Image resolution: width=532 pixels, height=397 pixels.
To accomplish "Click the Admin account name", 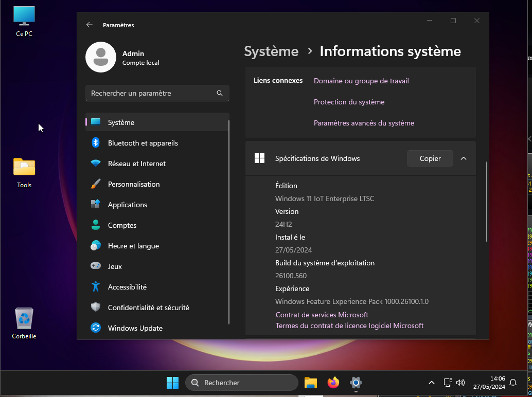I will (133, 53).
